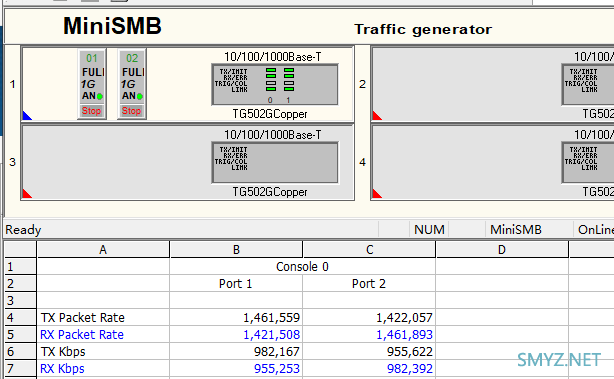The image size is (614, 379).
Task: Click the 'Traffic generator' heading
Action: pos(423,29)
